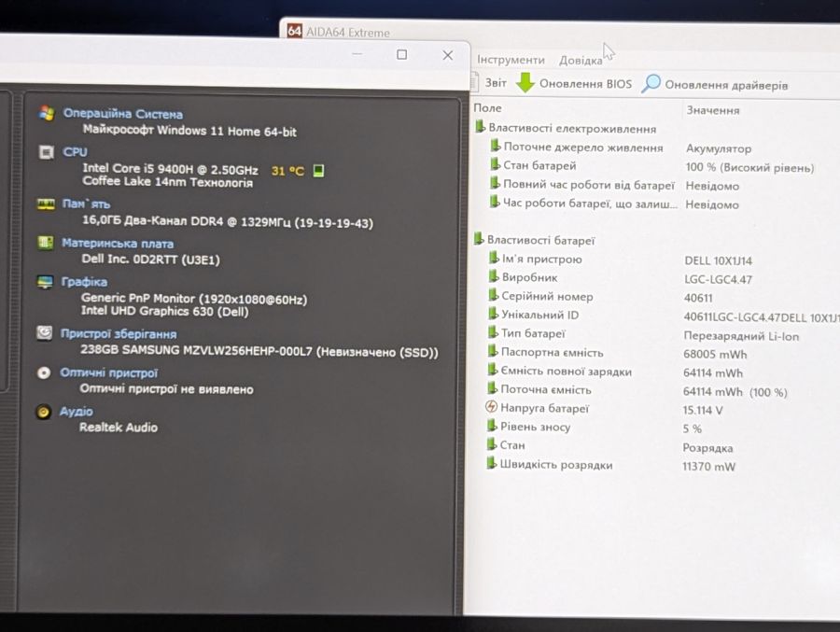
Task: Click the Пристрої зберігання heading link
Action: (x=119, y=334)
